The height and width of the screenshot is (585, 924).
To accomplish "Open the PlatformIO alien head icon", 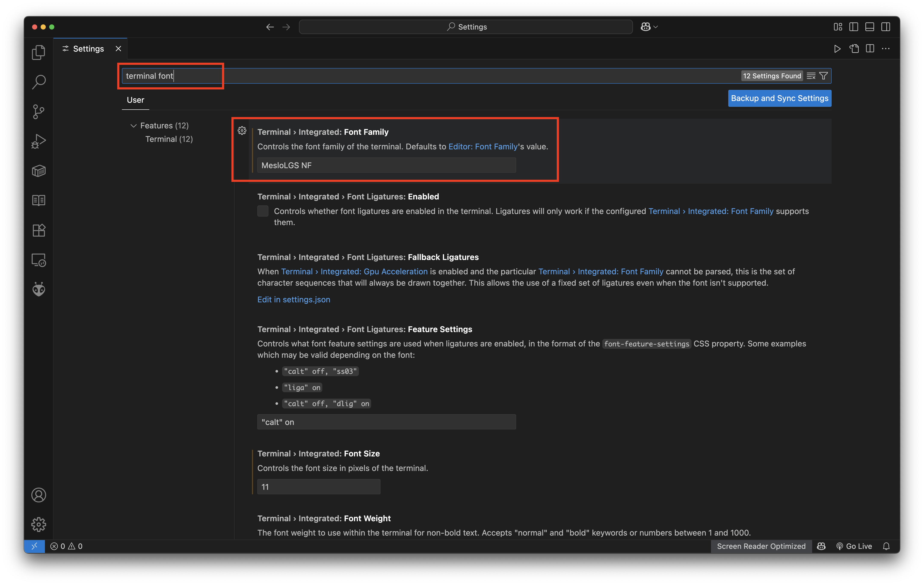I will tap(38, 290).
